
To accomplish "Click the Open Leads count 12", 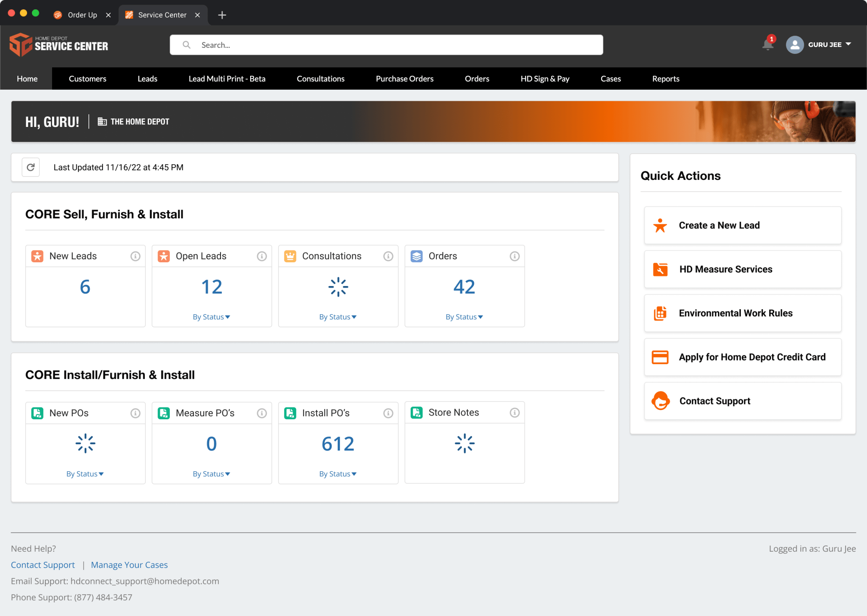I will tap(212, 287).
